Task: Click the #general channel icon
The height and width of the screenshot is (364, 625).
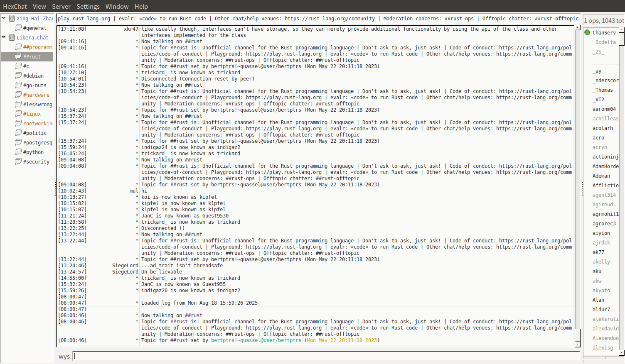Action: (18, 28)
